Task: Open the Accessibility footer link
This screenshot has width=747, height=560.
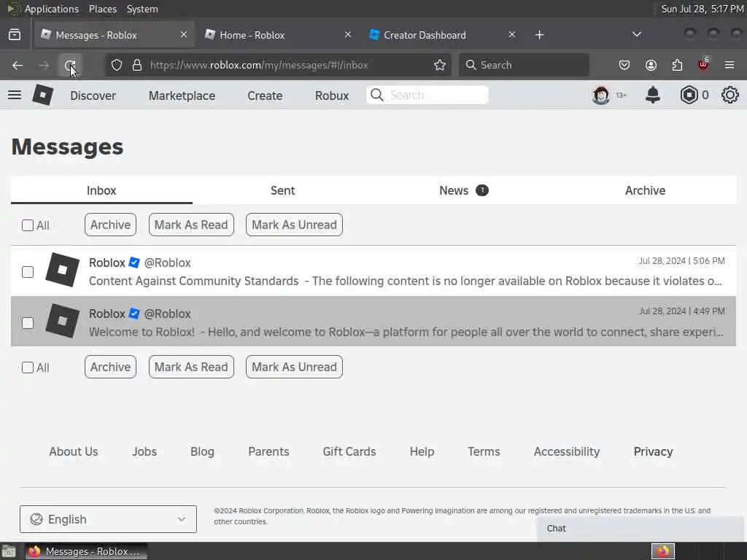Action: [567, 451]
